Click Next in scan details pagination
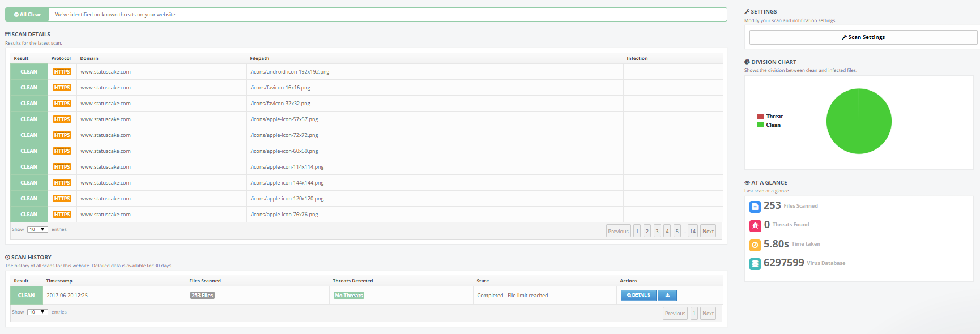Image resolution: width=980 pixels, height=334 pixels. (x=708, y=232)
